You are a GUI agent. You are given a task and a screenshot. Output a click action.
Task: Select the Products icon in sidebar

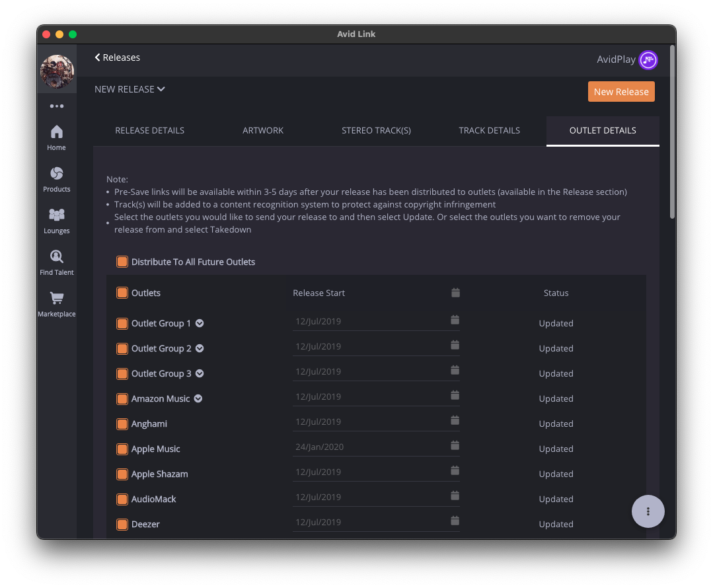tap(56, 176)
